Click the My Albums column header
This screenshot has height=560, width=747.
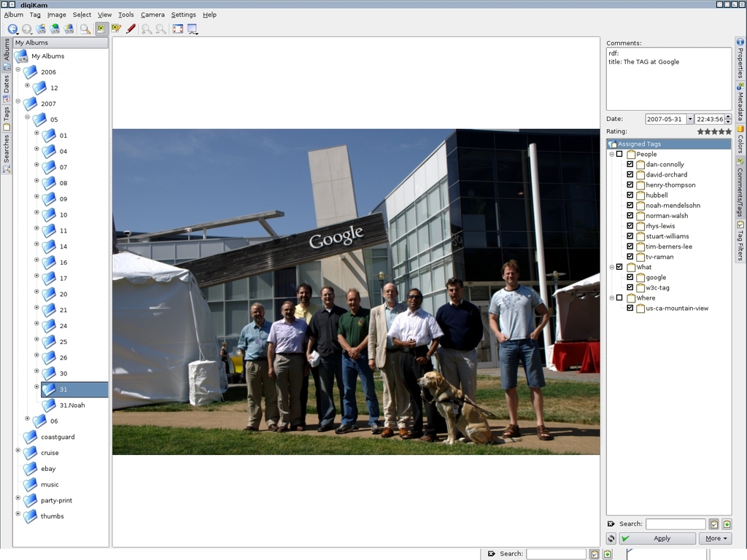click(61, 42)
